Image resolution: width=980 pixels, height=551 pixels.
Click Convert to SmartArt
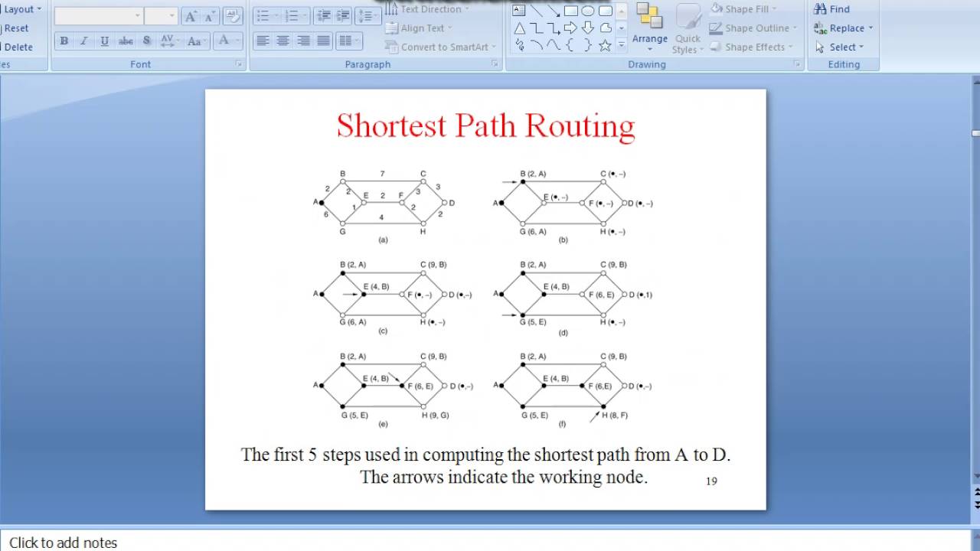click(440, 47)
